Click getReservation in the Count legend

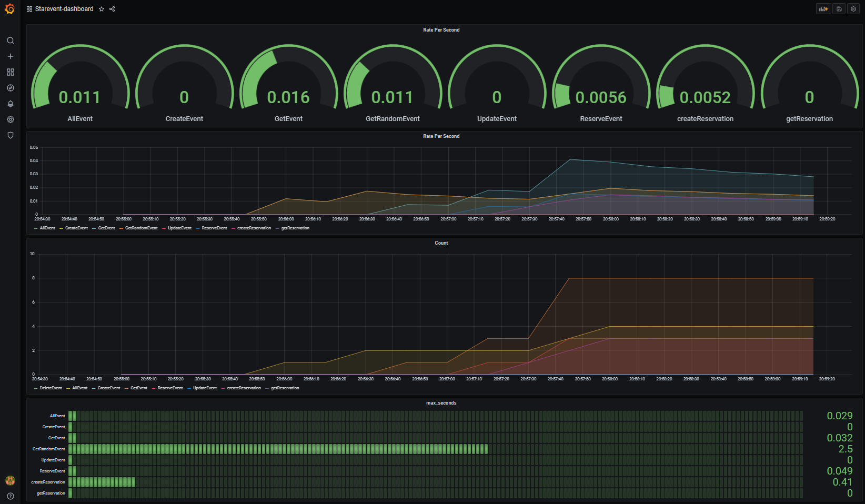coord(285,388)
